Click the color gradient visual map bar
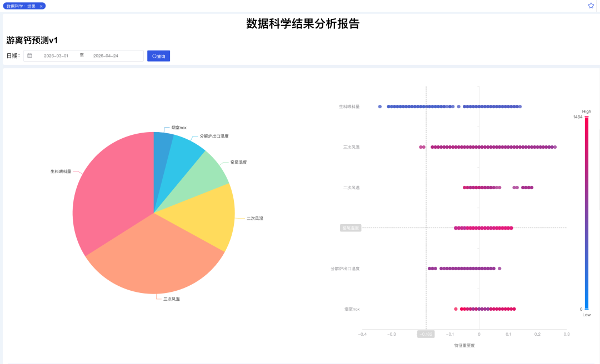 pos(587,213)
